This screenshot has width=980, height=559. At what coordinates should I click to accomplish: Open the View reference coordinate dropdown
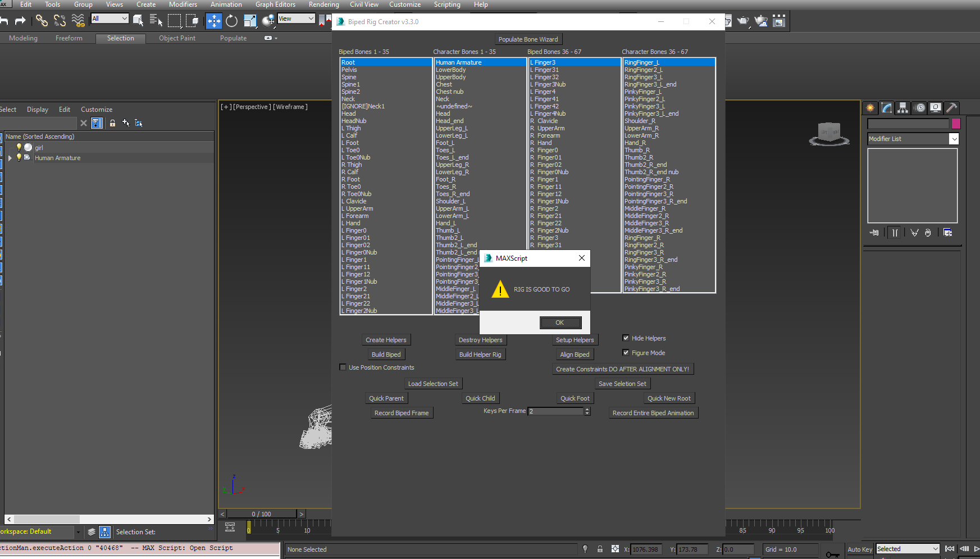pos(296,19)
